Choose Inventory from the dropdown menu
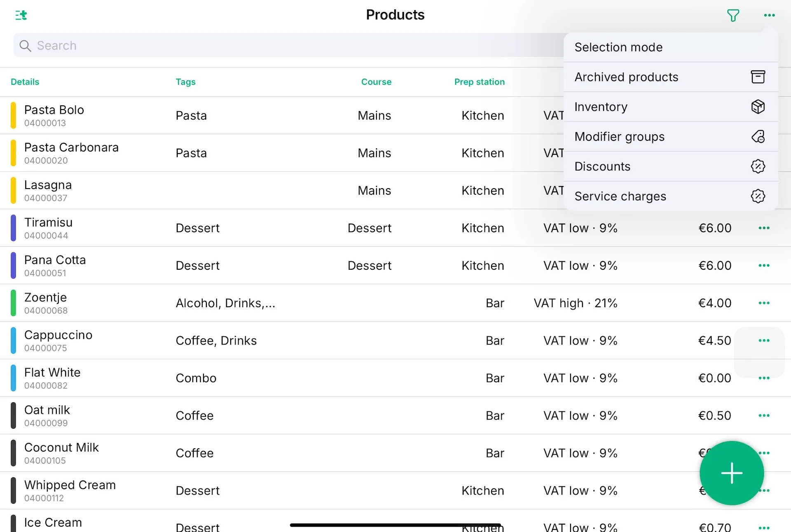Image resolution: width=791 pixels, height=532 pixels. 601,107
